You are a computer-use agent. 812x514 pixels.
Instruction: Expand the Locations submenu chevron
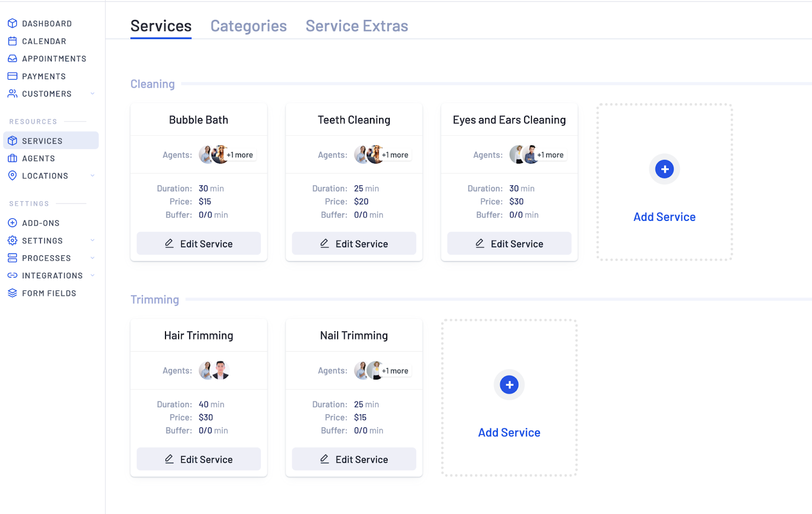92,176
